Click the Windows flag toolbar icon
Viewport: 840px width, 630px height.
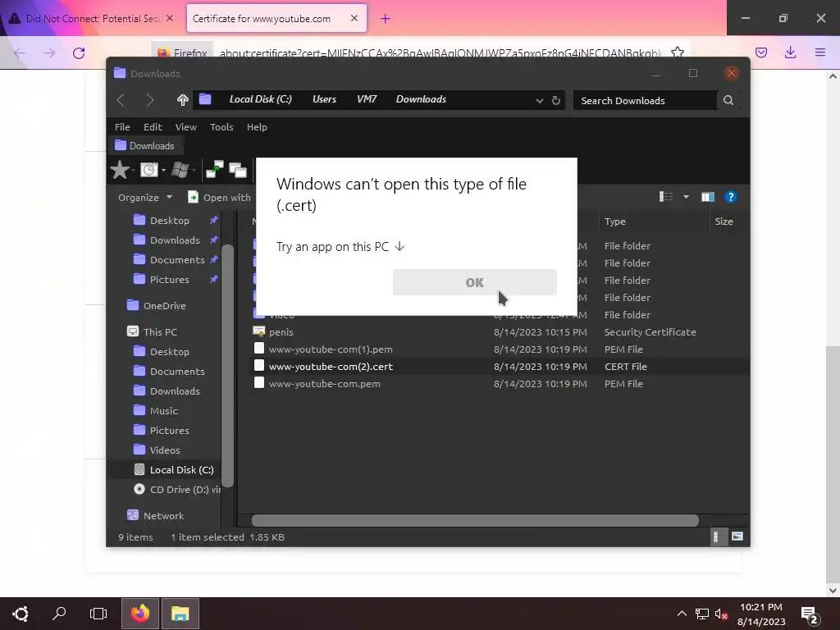coord(180,171)
